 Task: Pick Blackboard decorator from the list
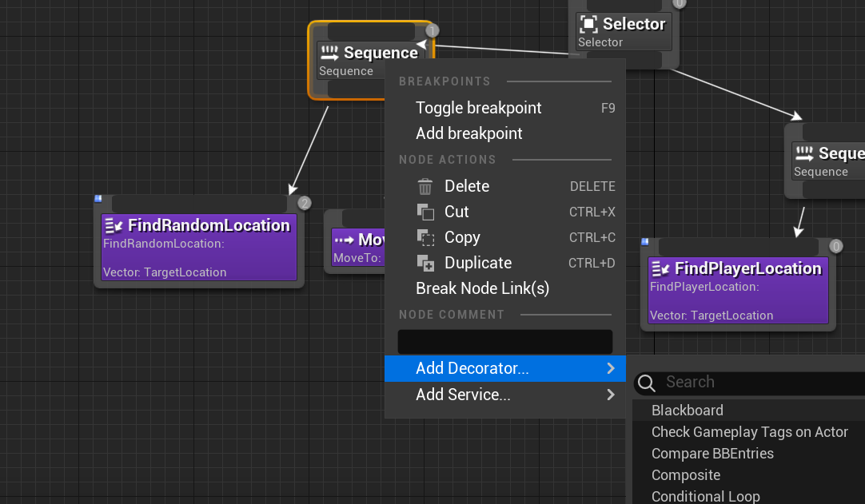(687, 411)
